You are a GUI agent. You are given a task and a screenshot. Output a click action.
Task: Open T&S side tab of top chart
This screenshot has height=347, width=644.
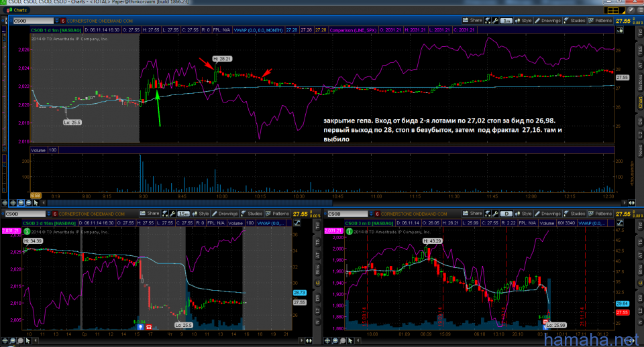point(640,51)
